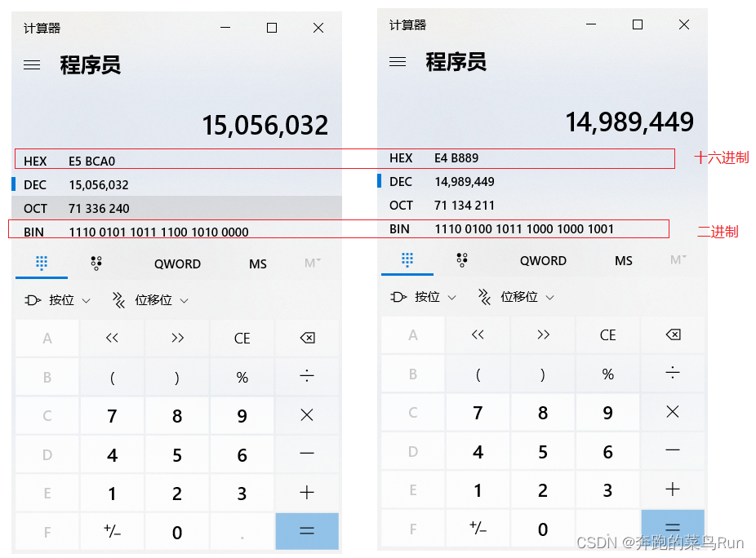Viewport: 756px width, 558px height.
Task: Click the minus operator icon on left calculator
Action: [x=307, y=454]
